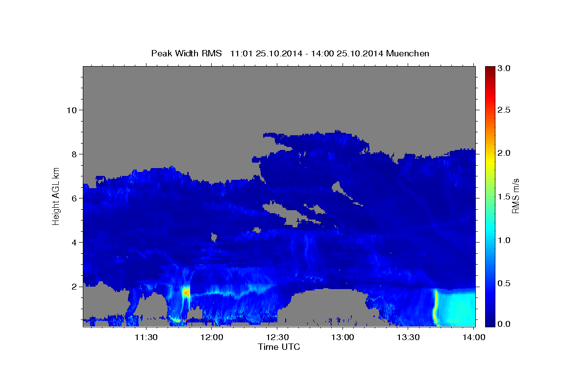Screen dimensions: 588x392
Task: Click the 'Height AGL km' axis label
Action: (56, 196)
